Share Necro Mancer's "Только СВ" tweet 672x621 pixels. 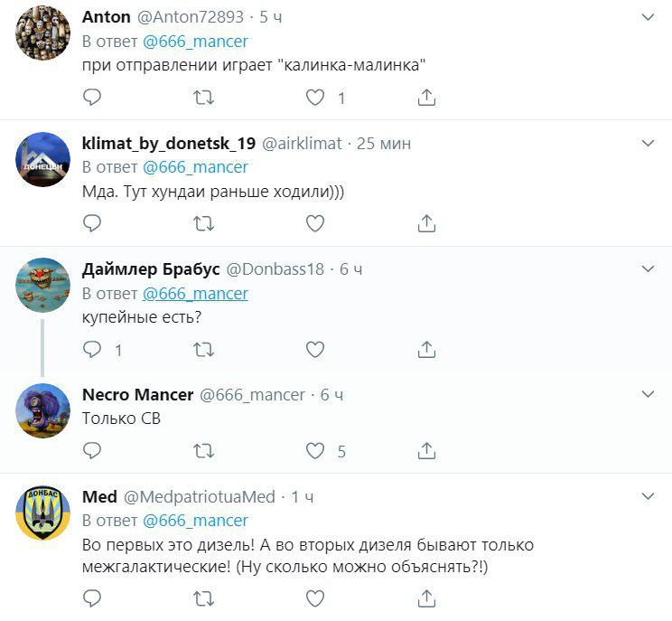[x=428, y=450]
